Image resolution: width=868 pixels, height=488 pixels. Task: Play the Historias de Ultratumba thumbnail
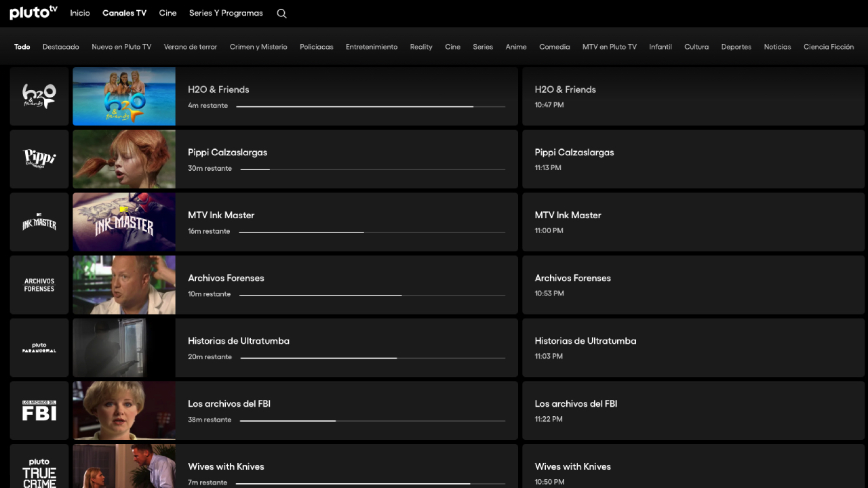[124, 348]
